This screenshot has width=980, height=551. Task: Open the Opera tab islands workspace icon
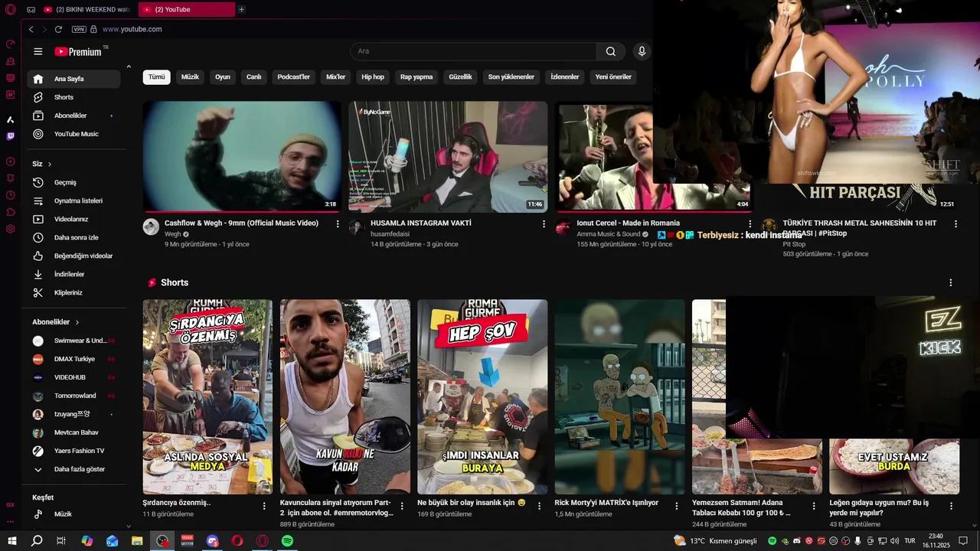(31, 9)
